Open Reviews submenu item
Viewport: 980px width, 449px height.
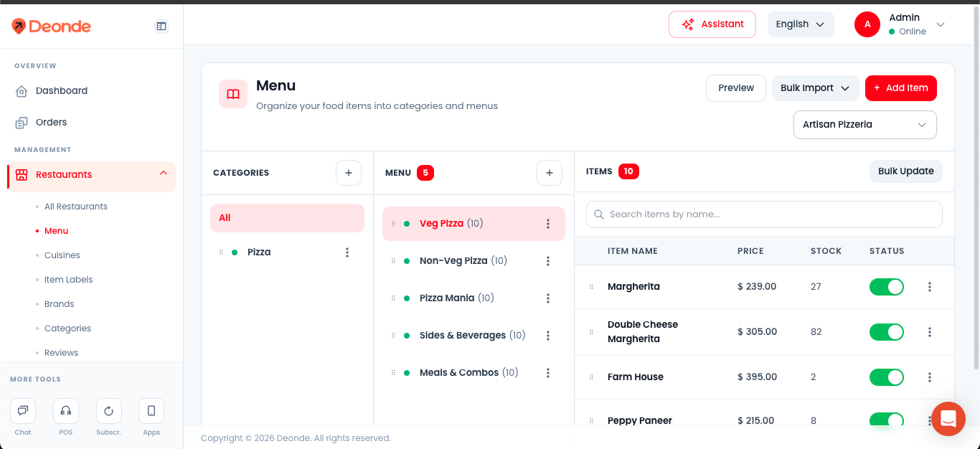pyautogui.click(x=62, y=353)
